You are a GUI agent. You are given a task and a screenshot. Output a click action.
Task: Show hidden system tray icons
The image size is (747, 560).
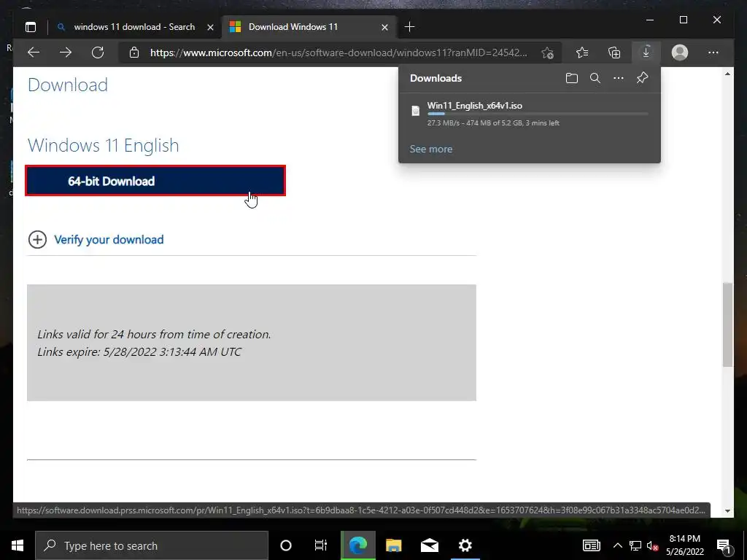[x=617, y=545]
